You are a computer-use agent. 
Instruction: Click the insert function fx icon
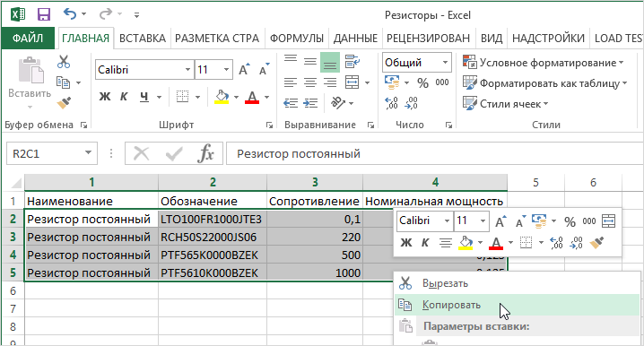tap(205, 154)
